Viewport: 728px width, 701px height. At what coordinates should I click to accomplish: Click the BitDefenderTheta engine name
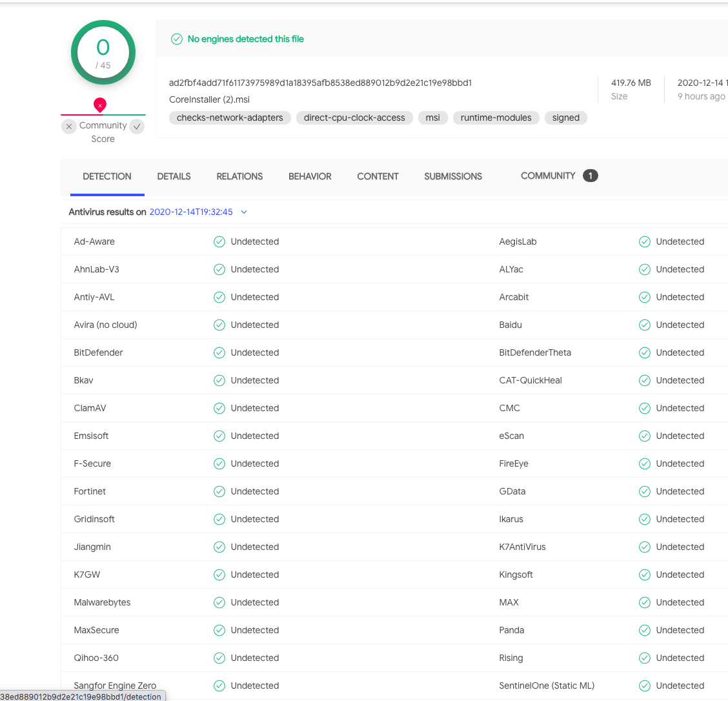tap(535, 353)
